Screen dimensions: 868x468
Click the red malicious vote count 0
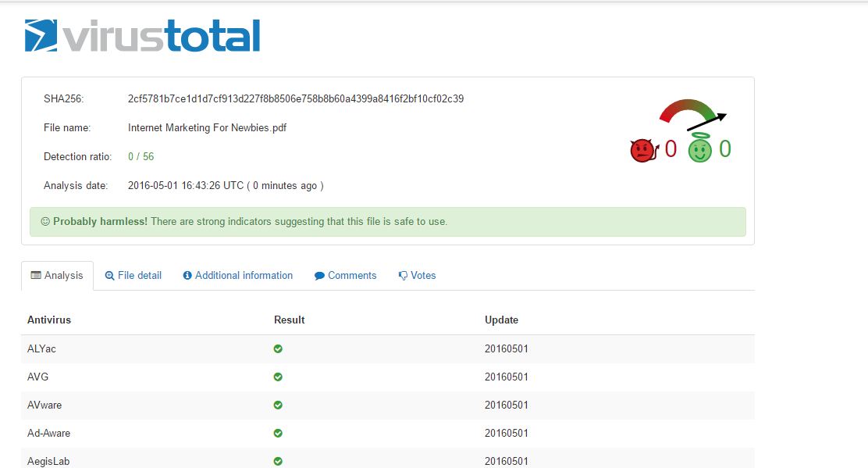tap(671, 149)
